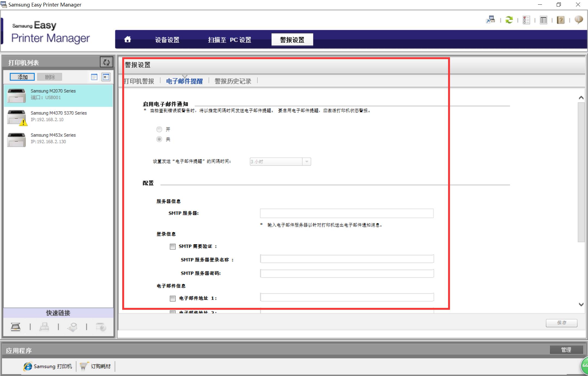Screen dimensions: 588x376
Task: Click the disabled 删除 button
Action: [50, 77]
